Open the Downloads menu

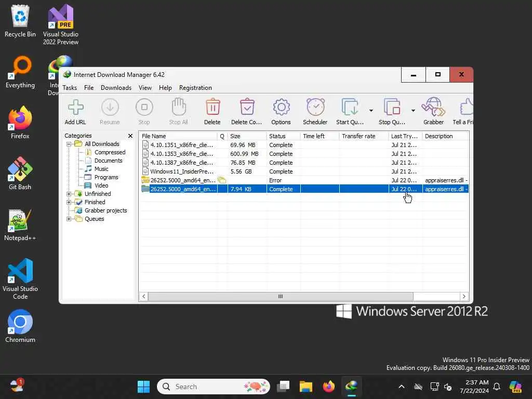tap(116, 87)
